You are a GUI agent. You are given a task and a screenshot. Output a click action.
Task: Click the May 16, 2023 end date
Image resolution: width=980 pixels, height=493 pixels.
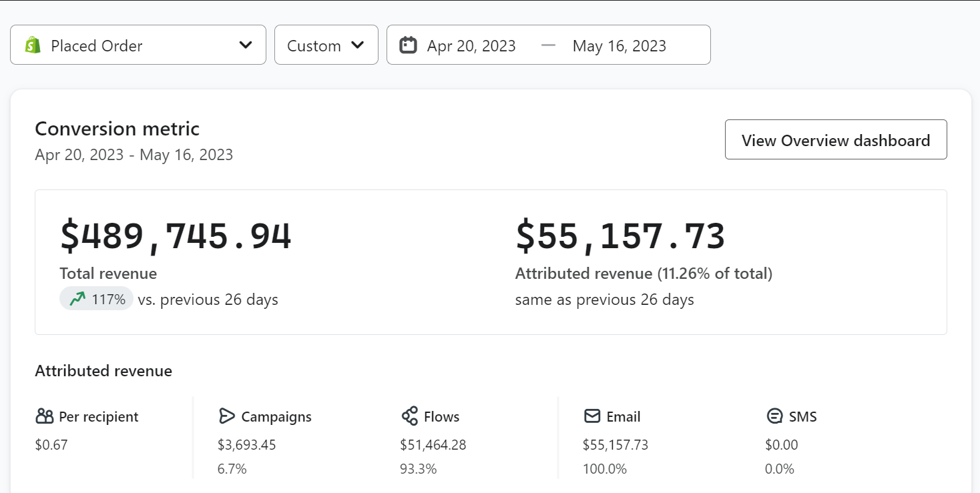(620, 45)
